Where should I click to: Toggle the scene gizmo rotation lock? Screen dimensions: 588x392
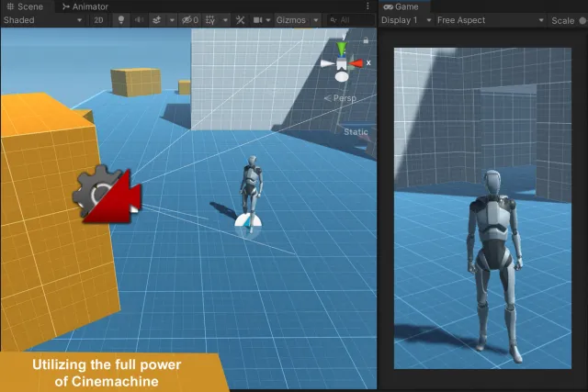(x=366, y=40)
